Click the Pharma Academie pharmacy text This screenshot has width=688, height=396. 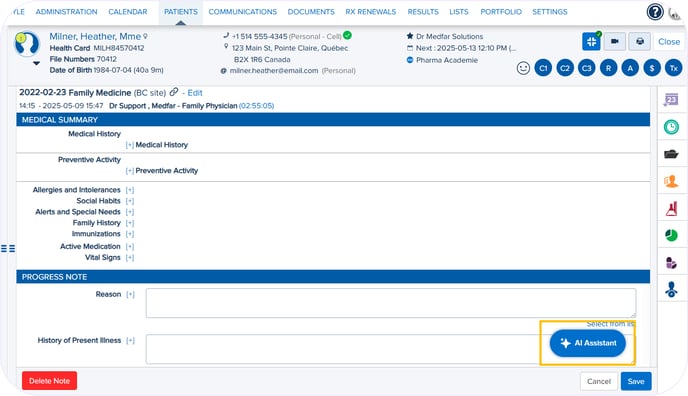pyautogui.click(x=447, y=60)
